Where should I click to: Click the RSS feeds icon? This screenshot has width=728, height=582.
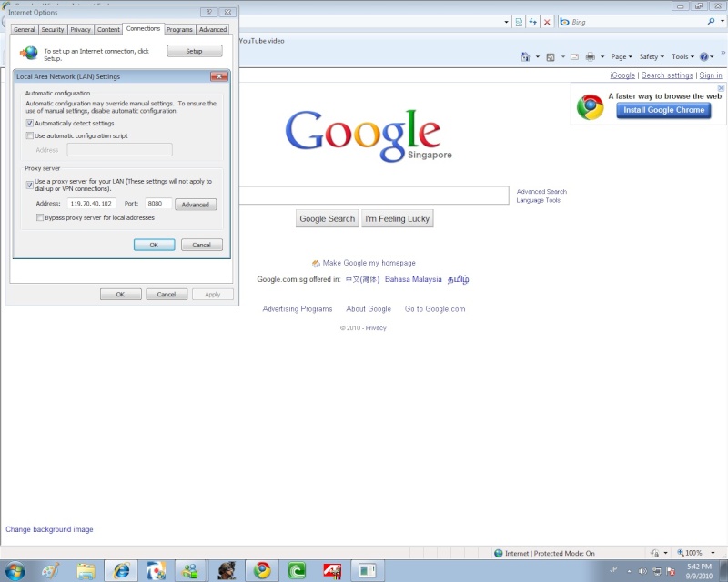pyautogui.click(x=551, y=57)
